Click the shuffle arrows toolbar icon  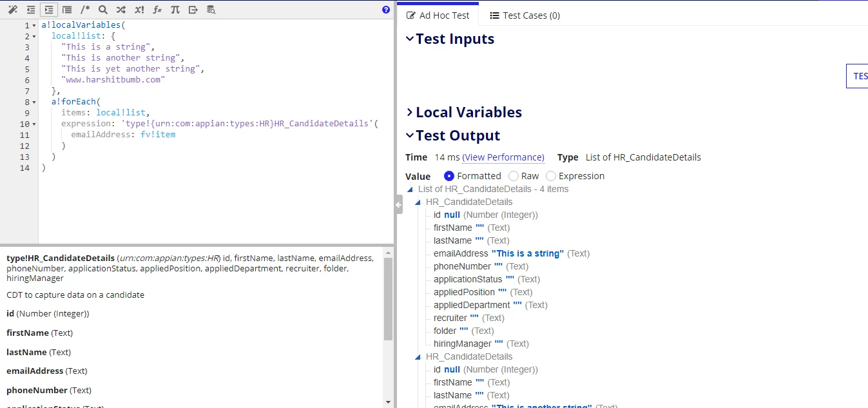point(121,10)
